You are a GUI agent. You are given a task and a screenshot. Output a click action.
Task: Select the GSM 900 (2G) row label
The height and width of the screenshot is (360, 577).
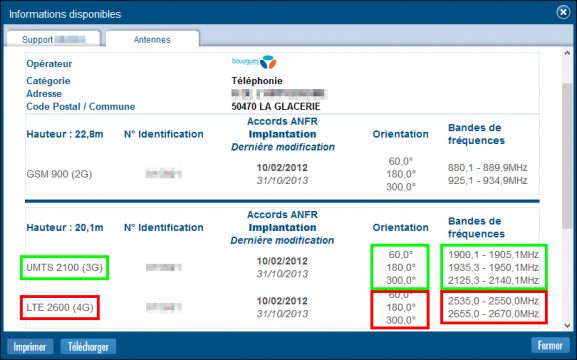click(59, 174)
